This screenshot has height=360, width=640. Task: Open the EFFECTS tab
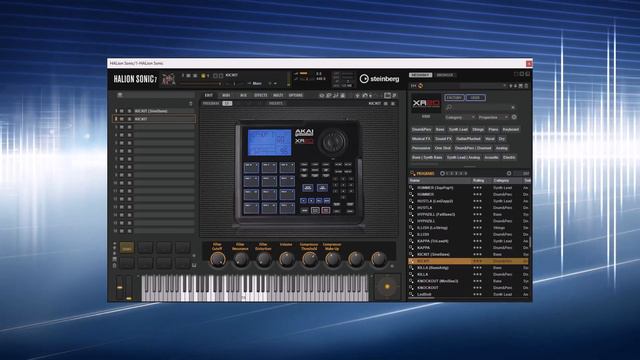pyautogui.click(x=260, y=95)
